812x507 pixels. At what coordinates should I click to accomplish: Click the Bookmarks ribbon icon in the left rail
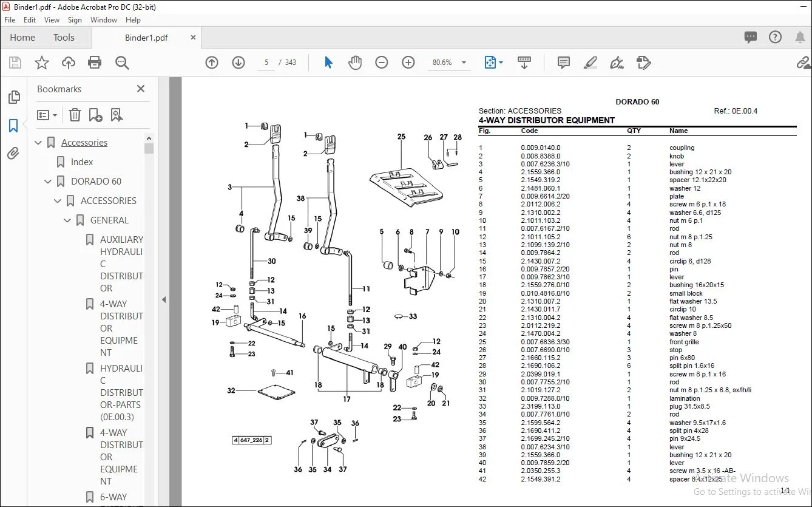tap(13, 126)
